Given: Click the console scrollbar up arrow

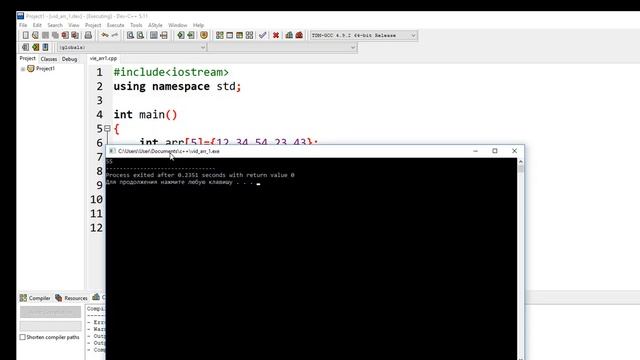Looking at the screenshot, I should point(520,162).
